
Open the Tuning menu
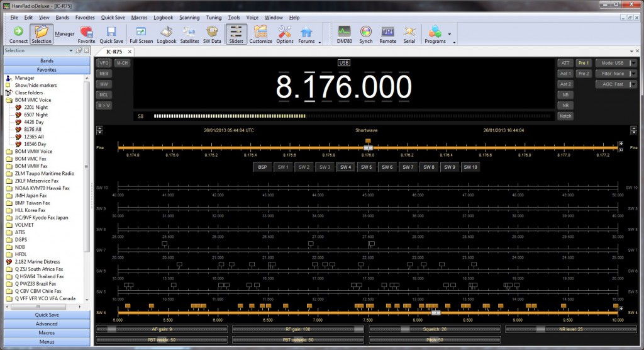pyautogui.click(x=214, y=18)
